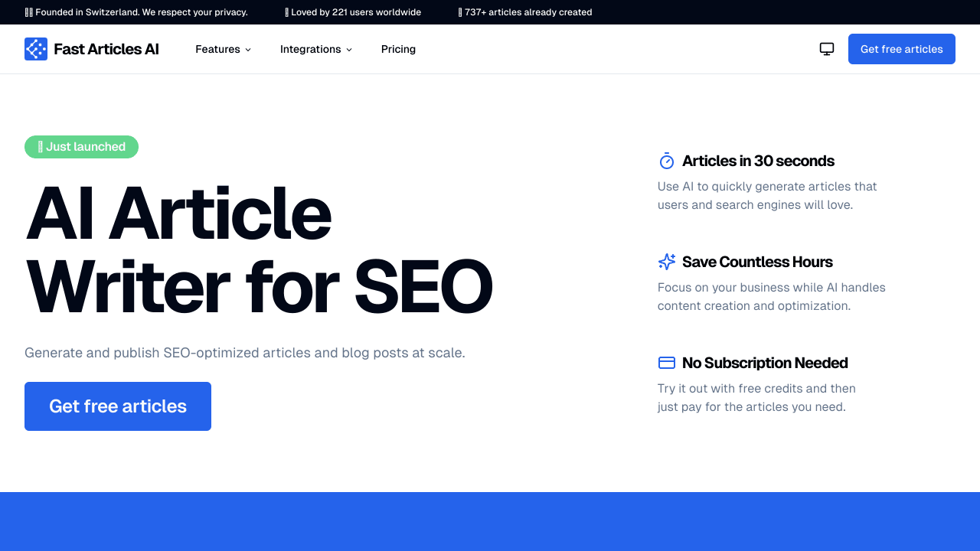This screenshot has height=551, width=980.
Task: Click the stopwatch icon beside Articles in 30 seconds
Action: (x=666, y=161)
